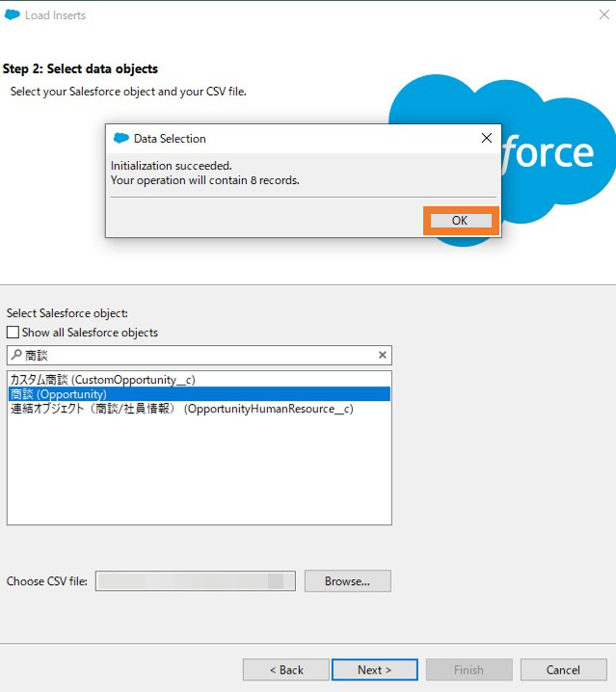Enable Show all Salesforce objects checkbox

(x=13, y=333)
